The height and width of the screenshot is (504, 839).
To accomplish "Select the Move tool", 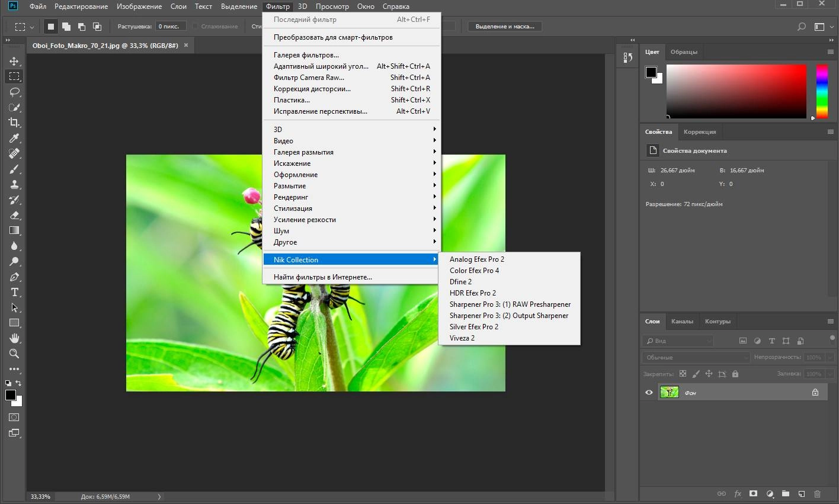I will (x=14, y=61).
